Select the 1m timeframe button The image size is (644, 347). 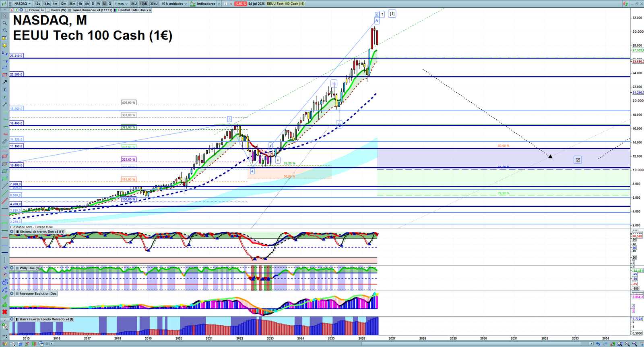click(55, 4)
